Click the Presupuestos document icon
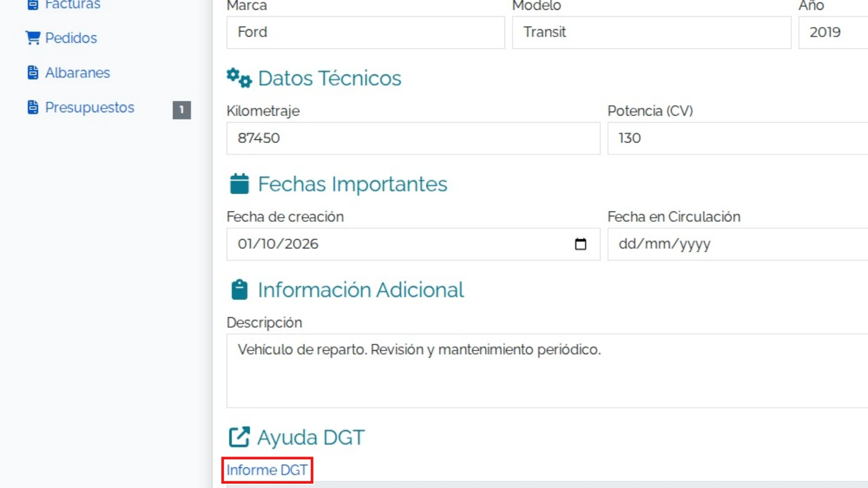 tap(33, 107)
